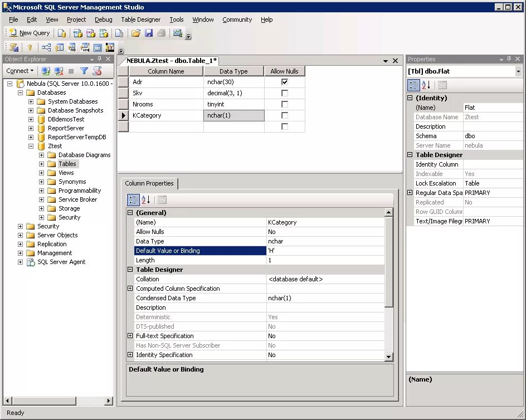Toggle Categorized view in Column Properties
526x420 pixels.
[133, 199]
